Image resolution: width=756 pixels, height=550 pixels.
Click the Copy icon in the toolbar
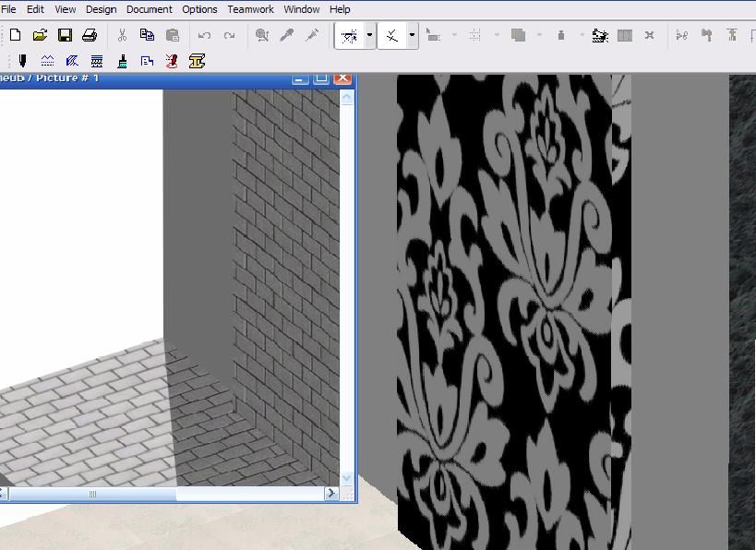click(x=147, y=35)
